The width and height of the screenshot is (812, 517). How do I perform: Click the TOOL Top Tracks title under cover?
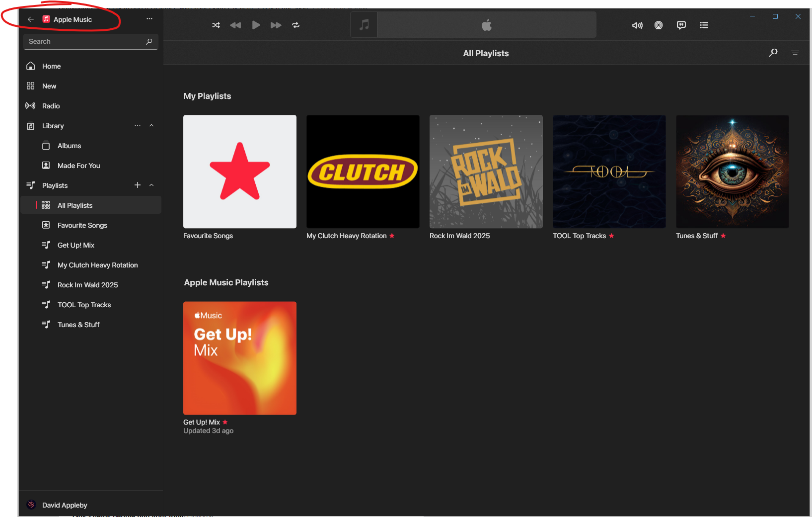[x=580, y=236]
